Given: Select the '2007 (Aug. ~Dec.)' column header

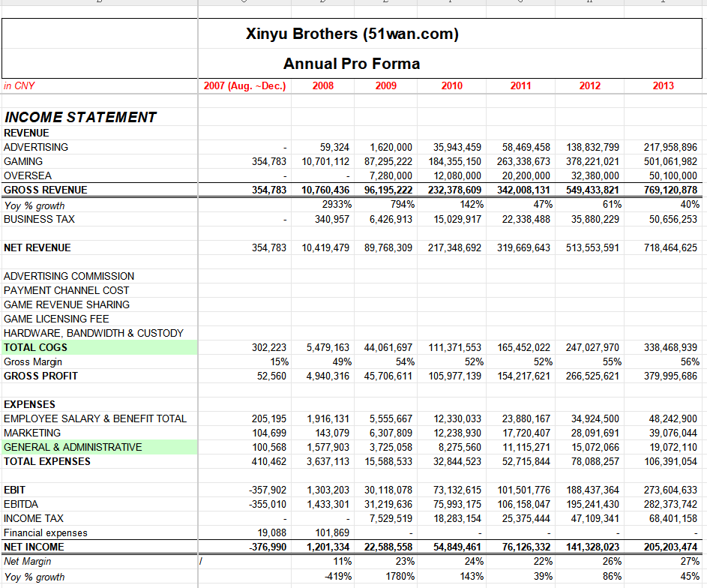Looking at the screenshot, I should [x=245, y=85].
